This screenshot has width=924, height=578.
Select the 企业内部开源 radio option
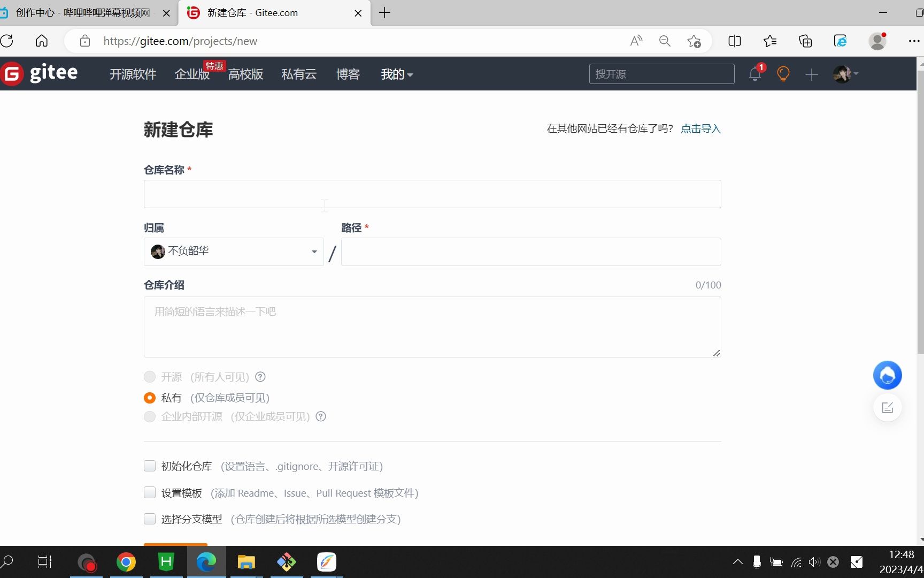(x=150, y=416)
